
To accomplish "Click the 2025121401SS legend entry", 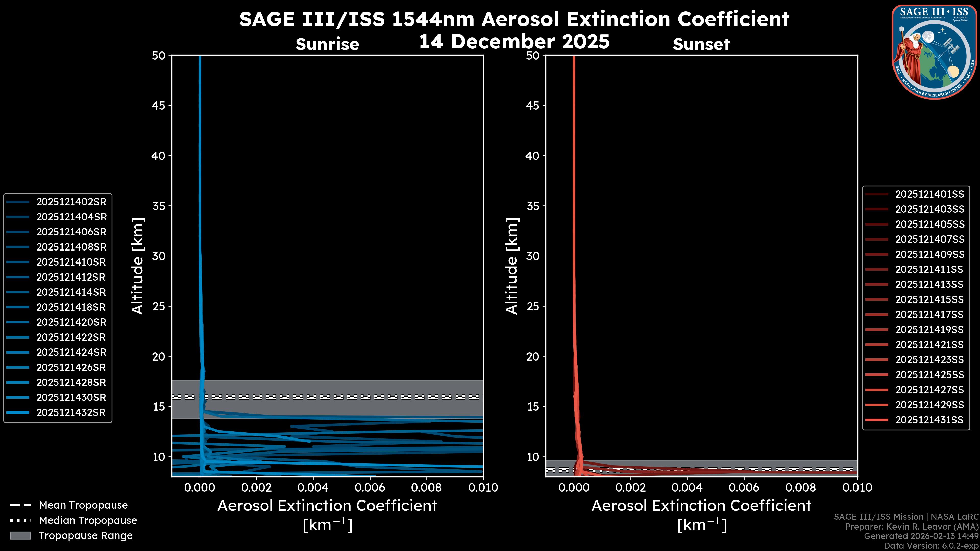I will 929,194.
